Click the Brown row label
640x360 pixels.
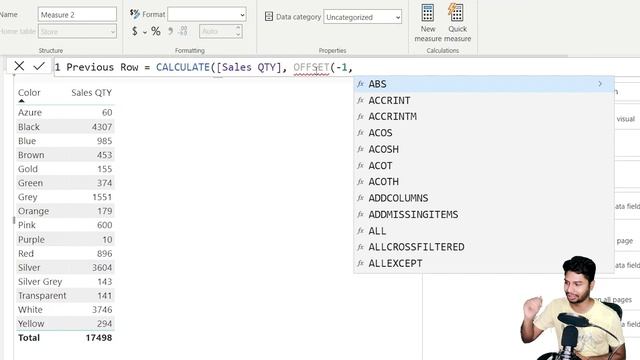click(x=31, y=155)
